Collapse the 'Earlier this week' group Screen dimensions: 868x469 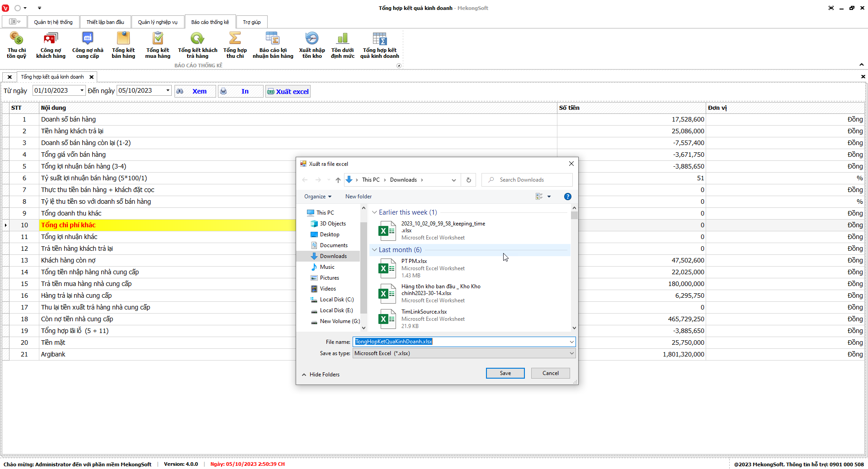pos(374,212)
